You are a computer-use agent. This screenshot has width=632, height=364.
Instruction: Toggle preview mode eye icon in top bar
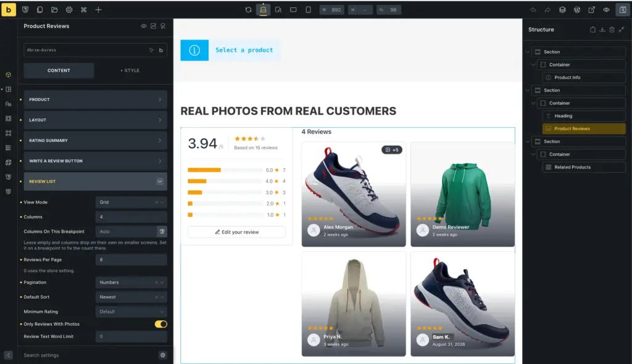pyautogui.click(x=606, y=10)
